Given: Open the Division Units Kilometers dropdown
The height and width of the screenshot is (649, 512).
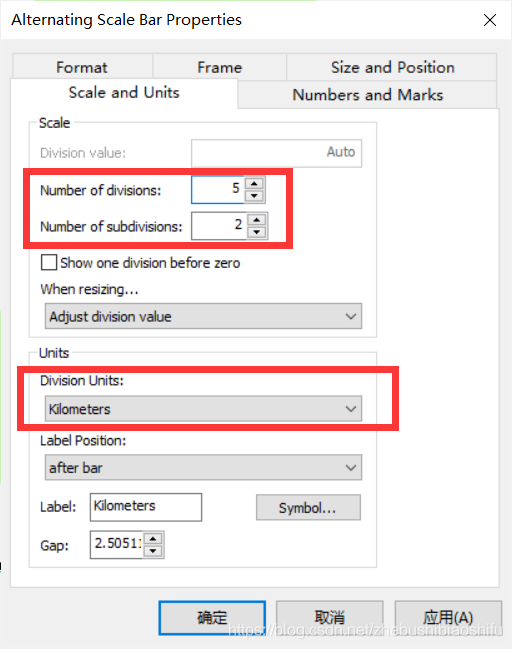Looking at the screenshot, I should pos(203,409).
